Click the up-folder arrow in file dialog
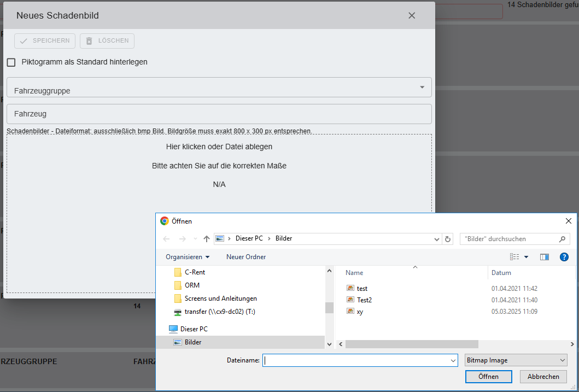This screenshot has width=579, height=392. point(207,239)
